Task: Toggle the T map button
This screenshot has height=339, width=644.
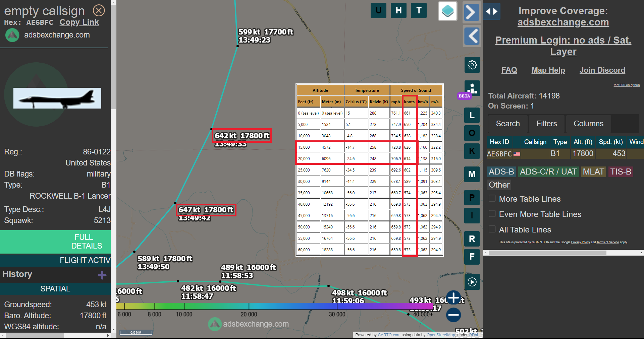Action: (419, 10)
